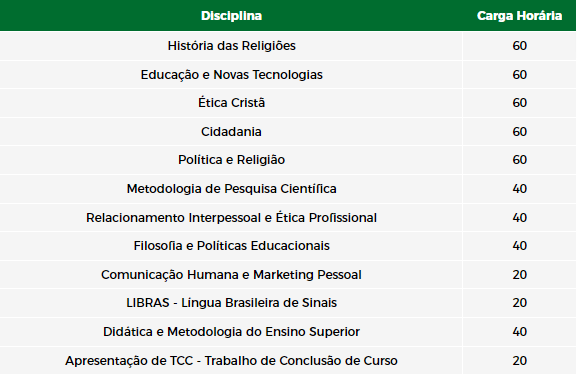The width and height of the screenshot is (577, 376).
Task: Click the hours value for História das Religiões
Action: tap(520, 46)
